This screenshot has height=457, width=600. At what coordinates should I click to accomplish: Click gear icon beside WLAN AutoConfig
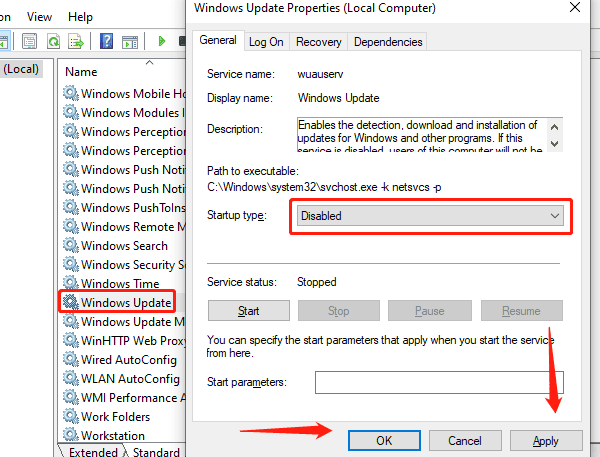coord(70,378)
